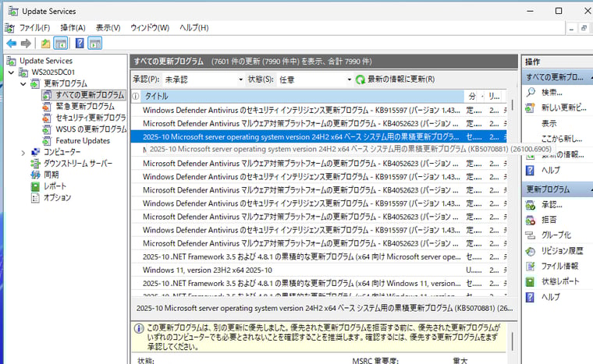Select the highlighted KB5070881 cumulative update row
593x364 pixels.
[x=318, y=137]
